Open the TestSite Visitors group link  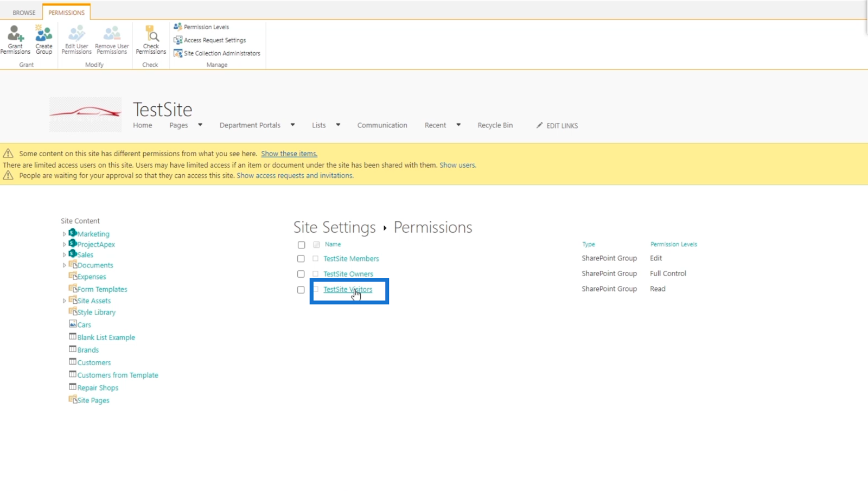[348, 289]
